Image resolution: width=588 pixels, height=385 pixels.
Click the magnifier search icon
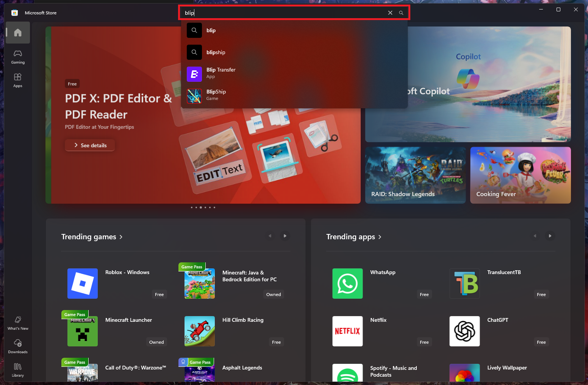[401, 13]
